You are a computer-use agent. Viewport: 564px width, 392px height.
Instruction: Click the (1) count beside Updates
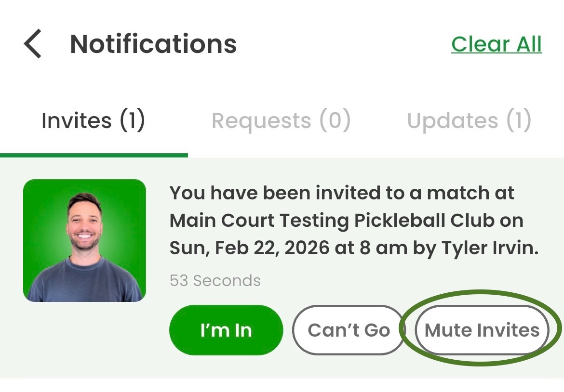(x=519, y=120)
